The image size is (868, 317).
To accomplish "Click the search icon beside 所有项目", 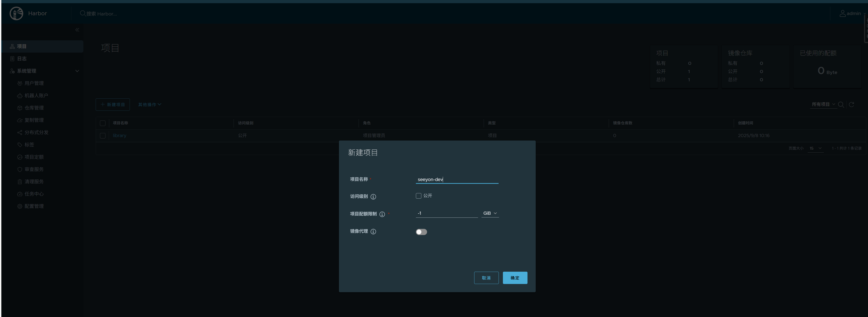I will (x=841, y=105).
